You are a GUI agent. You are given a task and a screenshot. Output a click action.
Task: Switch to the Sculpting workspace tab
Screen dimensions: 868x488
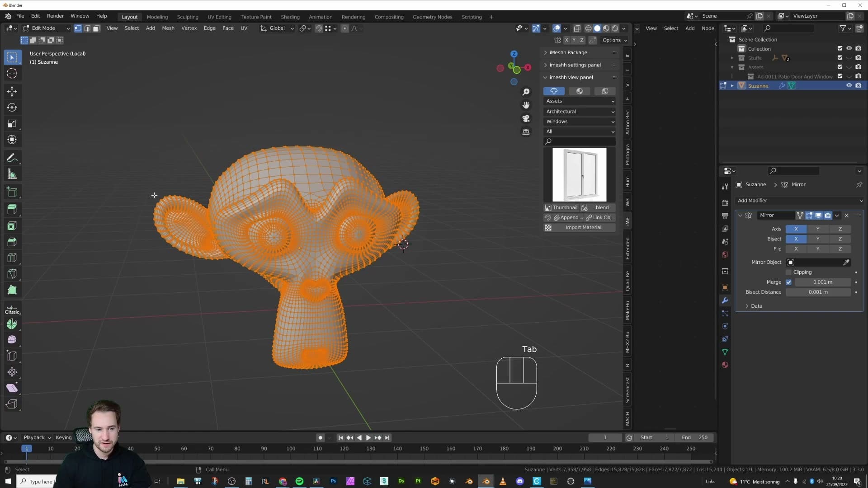[188, 17]
